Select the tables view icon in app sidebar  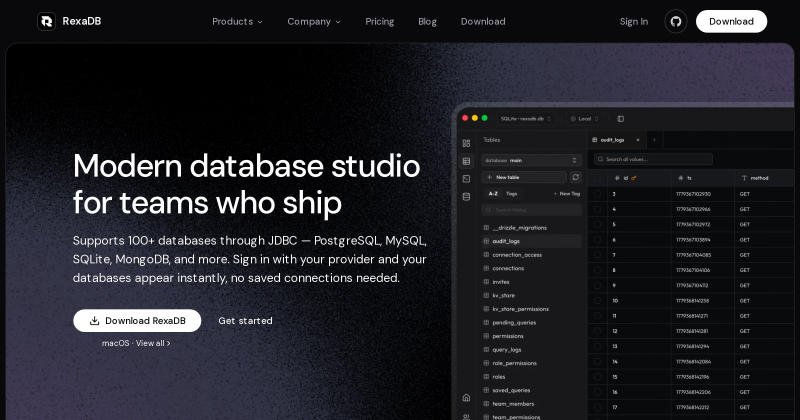pos(466,161)
